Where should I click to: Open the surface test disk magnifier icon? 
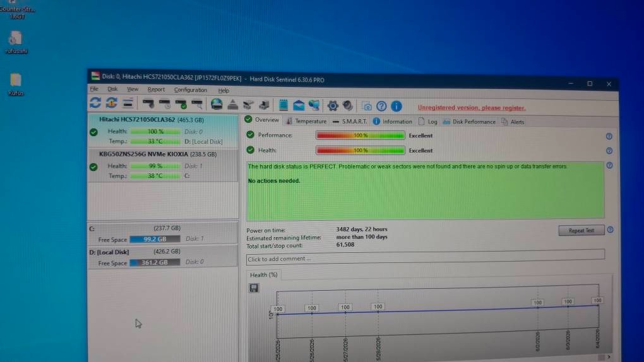pos(197,104)
